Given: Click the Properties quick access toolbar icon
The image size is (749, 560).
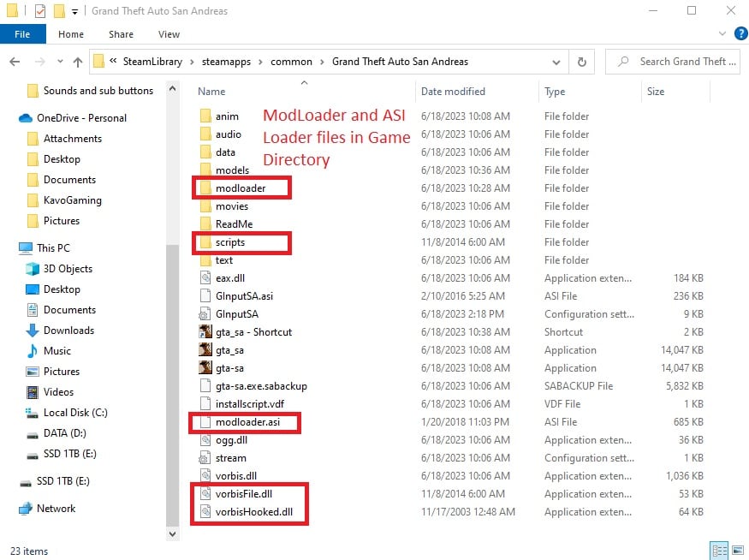Looking at the screenshot, I should pyautogui.click(x=40, y=10).
